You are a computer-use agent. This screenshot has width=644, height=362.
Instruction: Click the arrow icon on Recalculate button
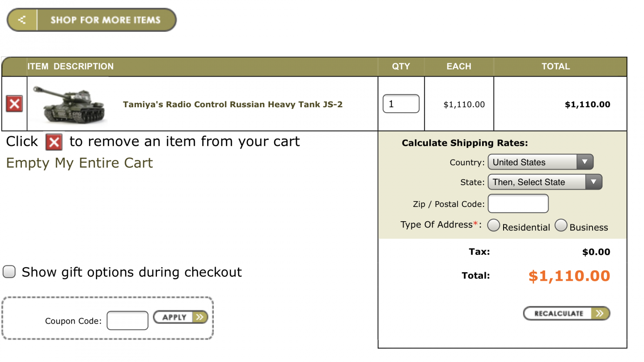coord(600,314)
